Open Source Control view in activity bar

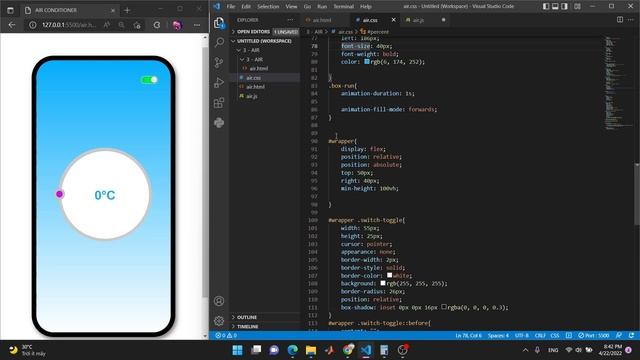219,62
